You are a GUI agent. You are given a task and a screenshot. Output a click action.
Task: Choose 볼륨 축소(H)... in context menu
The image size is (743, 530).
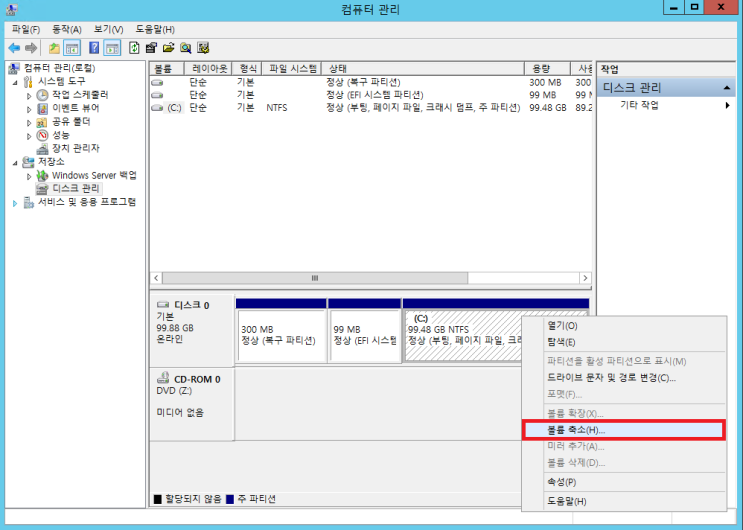pos(624,430)
